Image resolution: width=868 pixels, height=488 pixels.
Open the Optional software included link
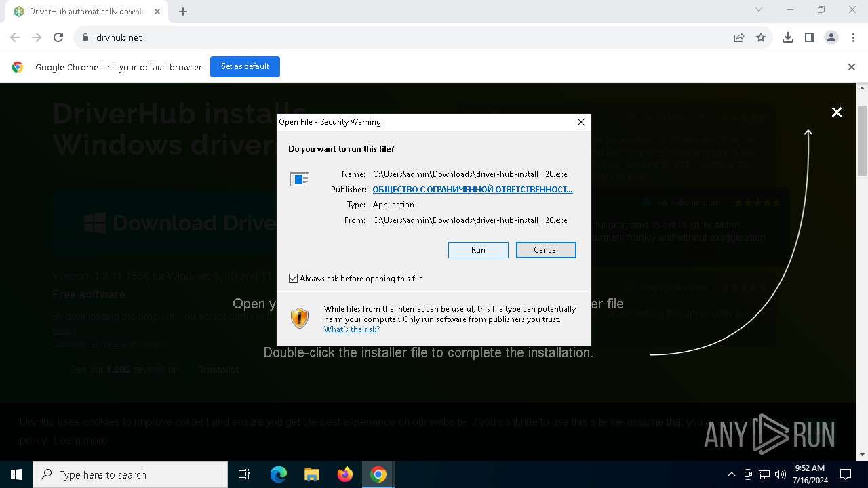coord(108,344)
